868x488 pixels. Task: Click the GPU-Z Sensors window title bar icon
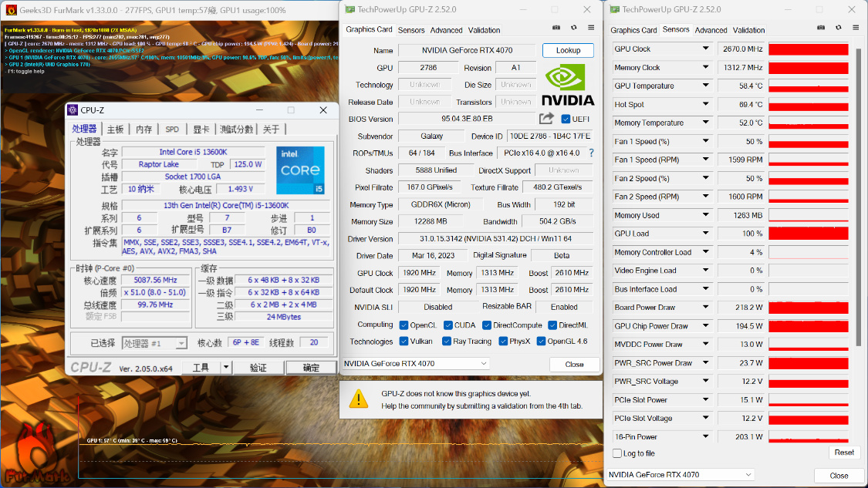[614, 9]
